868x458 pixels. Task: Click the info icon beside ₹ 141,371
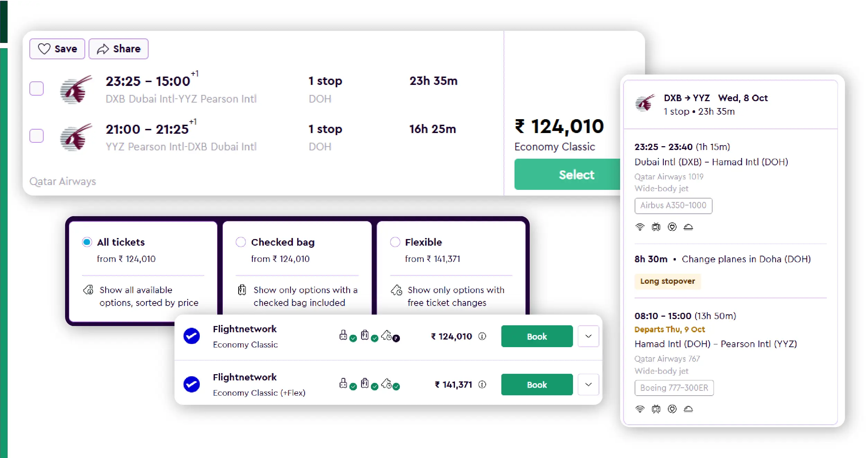(x=482, y=384)
